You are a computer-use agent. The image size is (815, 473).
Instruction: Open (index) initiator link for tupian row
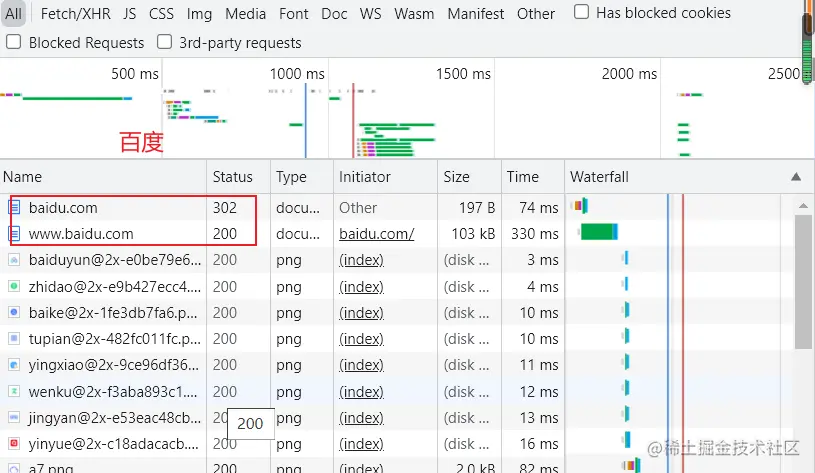coord(361,339)
